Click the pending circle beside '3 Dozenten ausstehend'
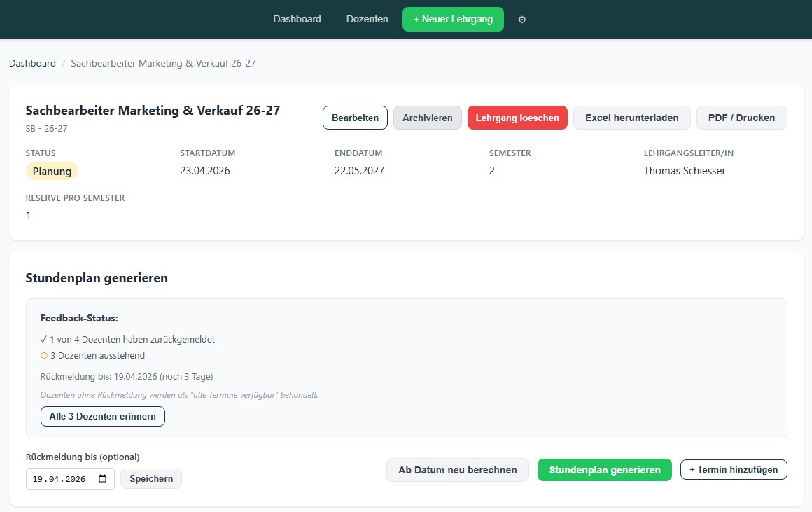This screenshot has height=512, width=812. (x=43, y=355)
